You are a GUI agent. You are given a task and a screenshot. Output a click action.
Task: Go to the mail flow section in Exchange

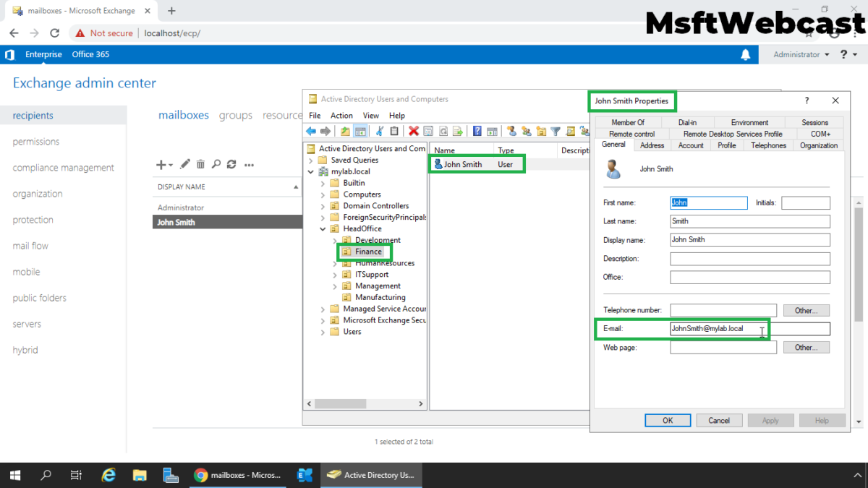(x=30, y=245)
